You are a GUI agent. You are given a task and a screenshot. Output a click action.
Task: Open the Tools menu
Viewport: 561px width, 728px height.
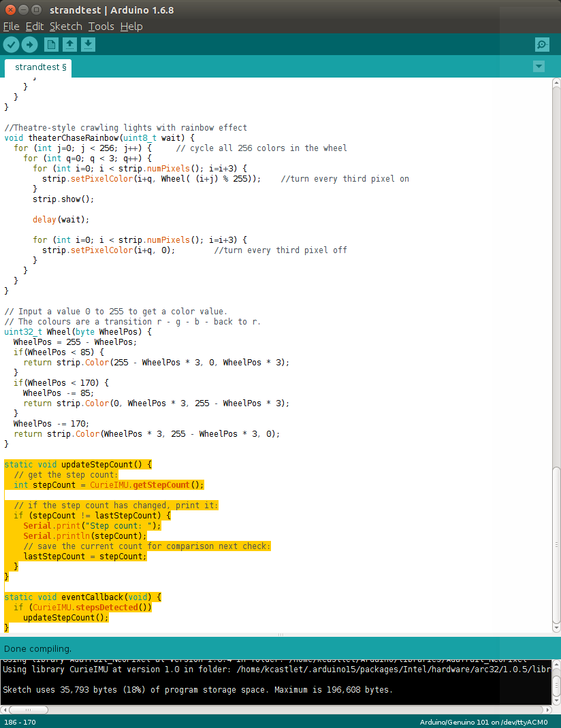pos(101,26)
